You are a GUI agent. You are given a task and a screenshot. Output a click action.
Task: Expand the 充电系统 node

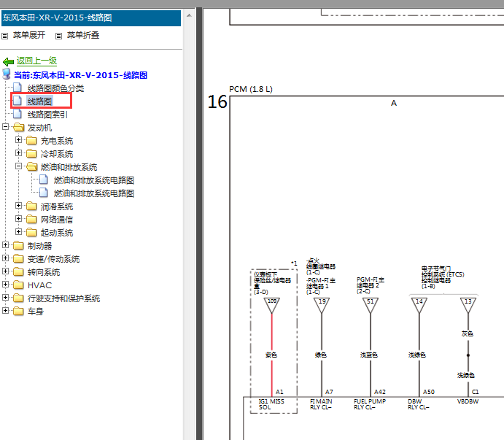pyautogui.click(x=19, y=140)
